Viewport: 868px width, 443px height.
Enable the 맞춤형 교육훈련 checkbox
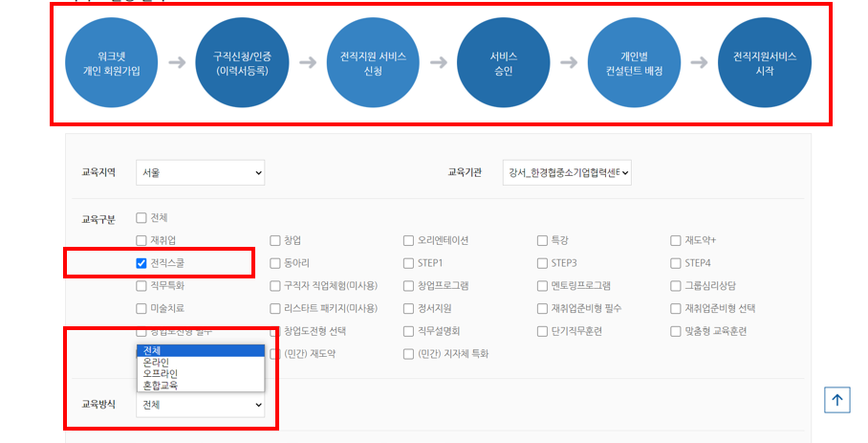click(x=675, y=331)
